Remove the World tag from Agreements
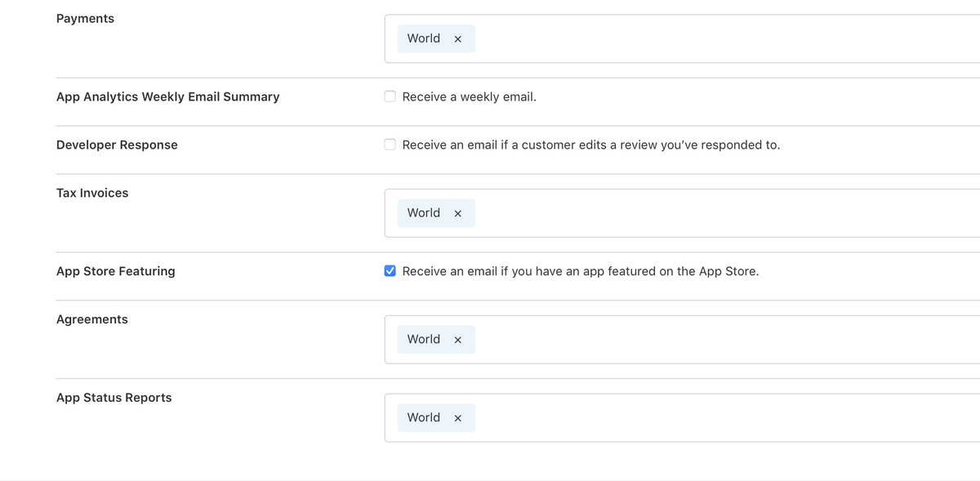The height and width of the screenshot is (481, 980). point(458,341)
